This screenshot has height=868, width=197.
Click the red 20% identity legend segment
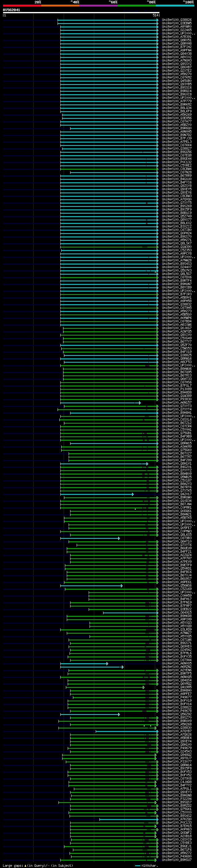point(22,6)
